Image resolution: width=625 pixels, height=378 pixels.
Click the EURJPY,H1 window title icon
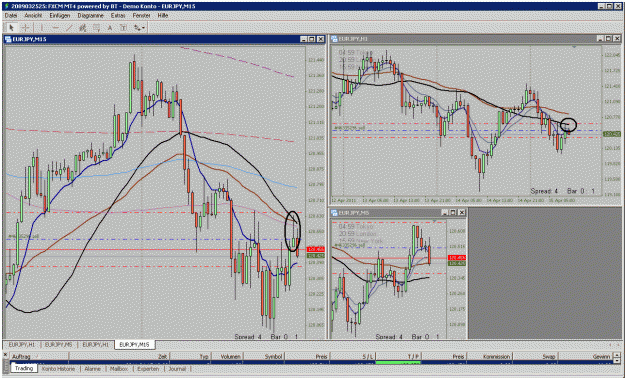click(333, 39)
